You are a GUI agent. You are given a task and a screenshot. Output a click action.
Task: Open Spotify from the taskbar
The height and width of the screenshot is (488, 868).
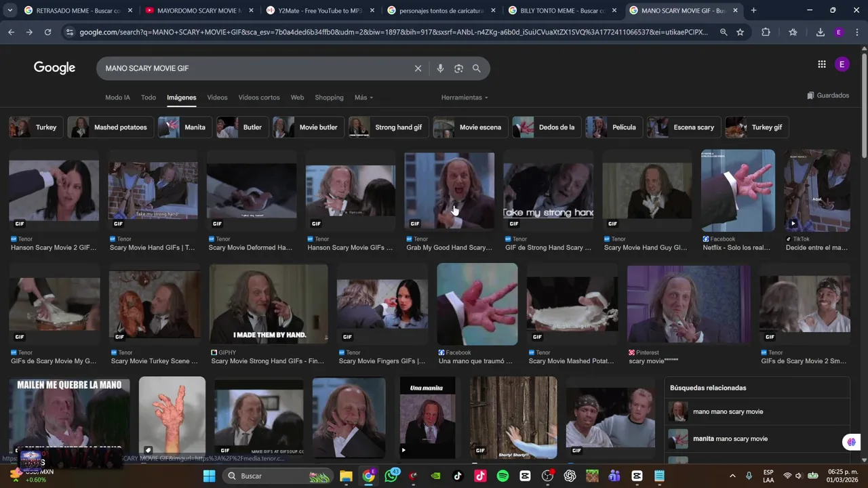coord(502,476)
